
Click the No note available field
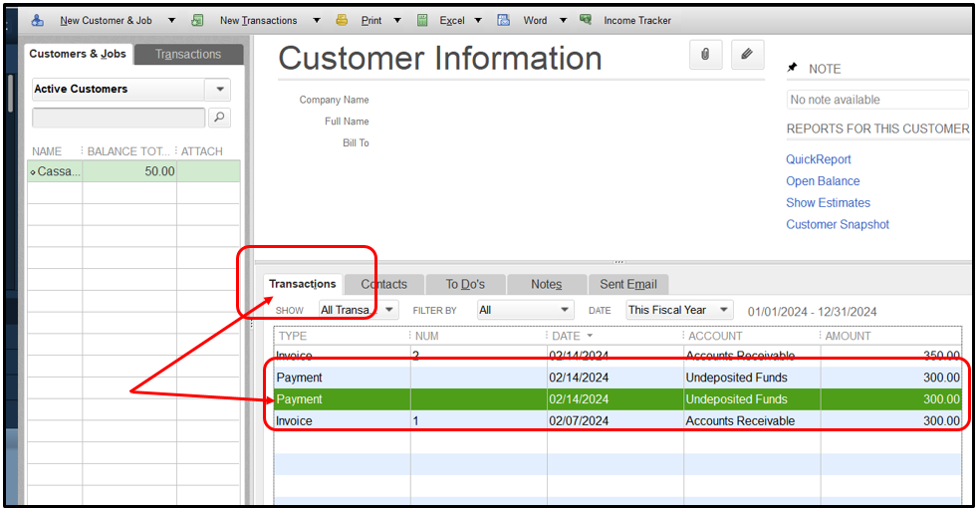coord(877,100)
